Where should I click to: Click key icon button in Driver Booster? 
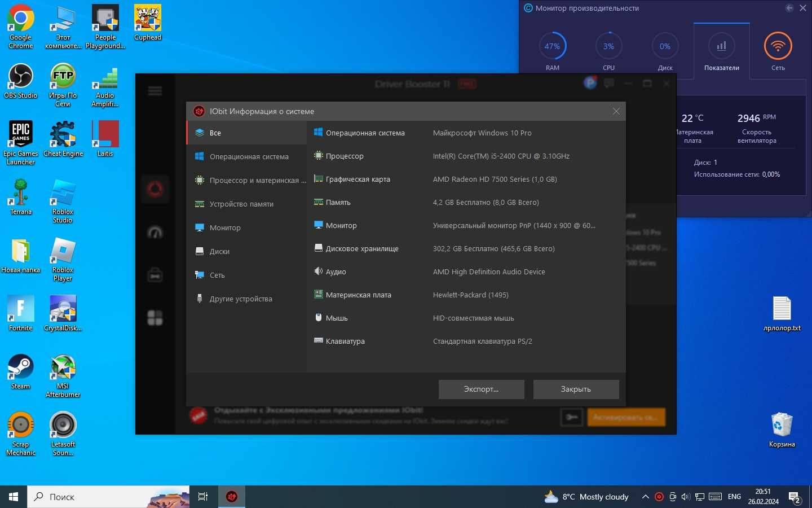(572, 417)
